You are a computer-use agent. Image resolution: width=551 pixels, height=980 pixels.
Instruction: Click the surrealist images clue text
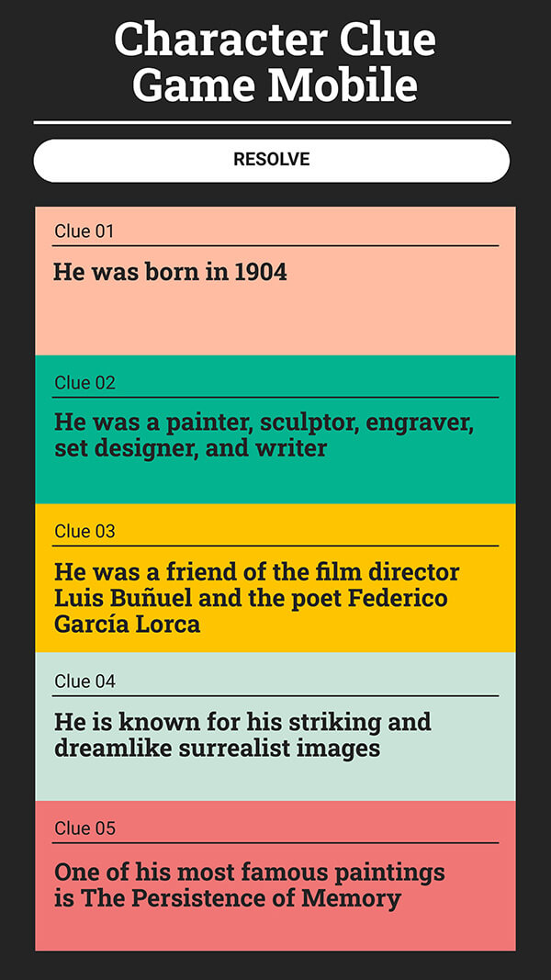243,735
